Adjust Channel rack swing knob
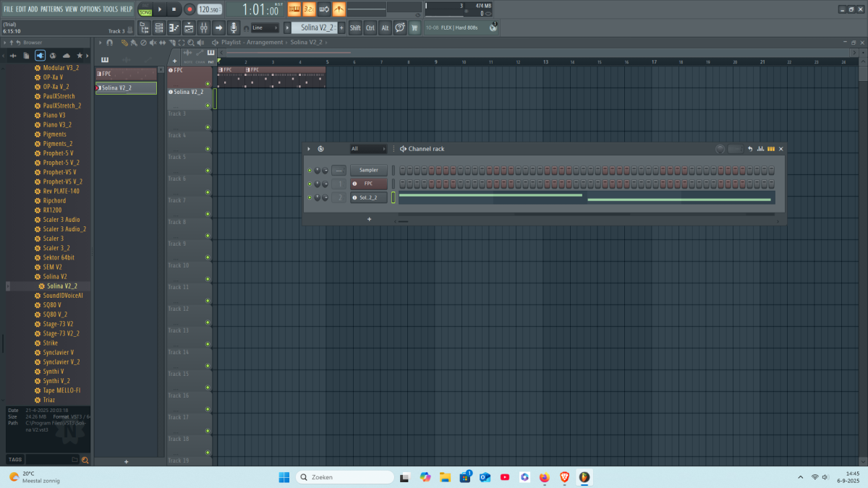The image size is (868, 488). click(x=720, y=149)
